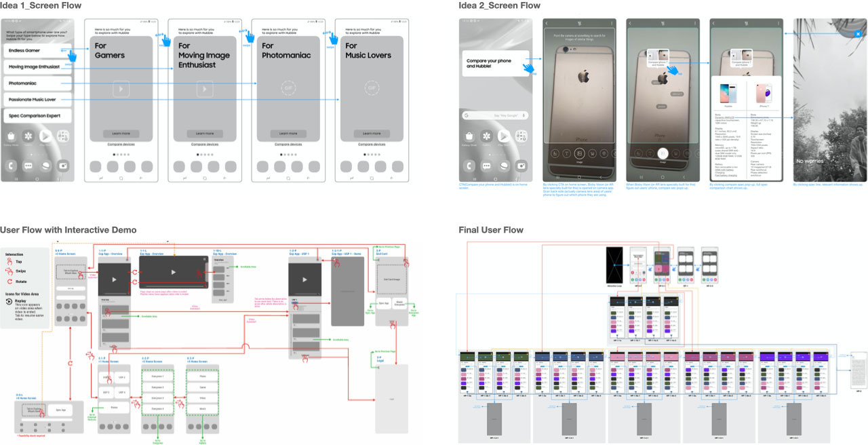Click the back arrow on first camera screen
The width and height of the screenshot is (868, 445).
547,23
